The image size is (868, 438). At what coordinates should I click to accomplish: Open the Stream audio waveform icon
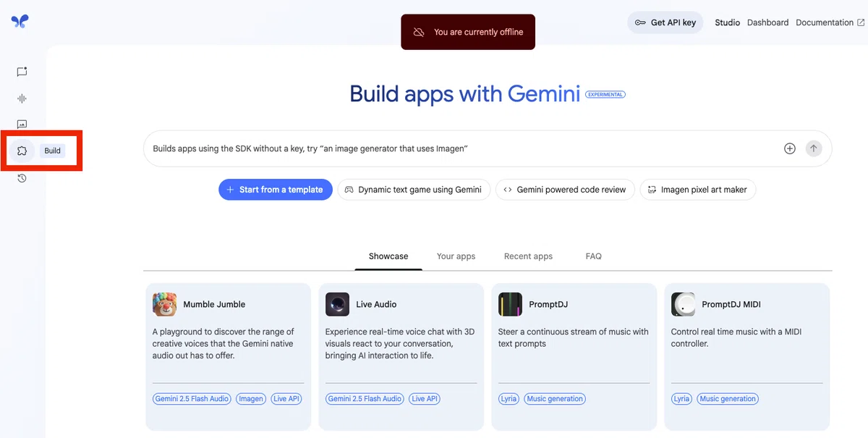pos(22,98)
